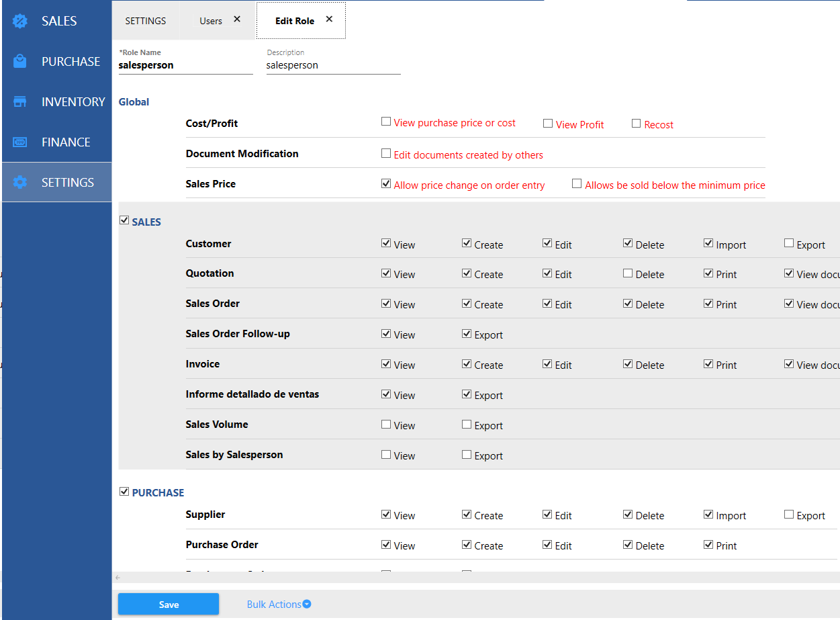Viewport: 840px width, 620px height.
Task: Click the Sales sidebar icon
Action: [20, 21]
